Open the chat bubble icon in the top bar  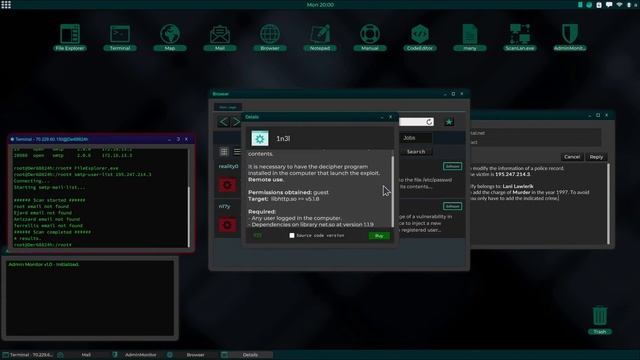coord(609,4)
